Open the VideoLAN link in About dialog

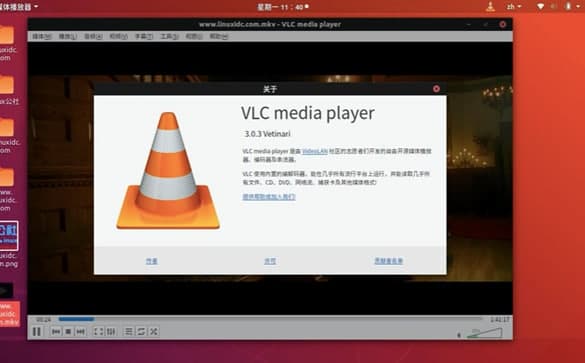tap(315, 151)
